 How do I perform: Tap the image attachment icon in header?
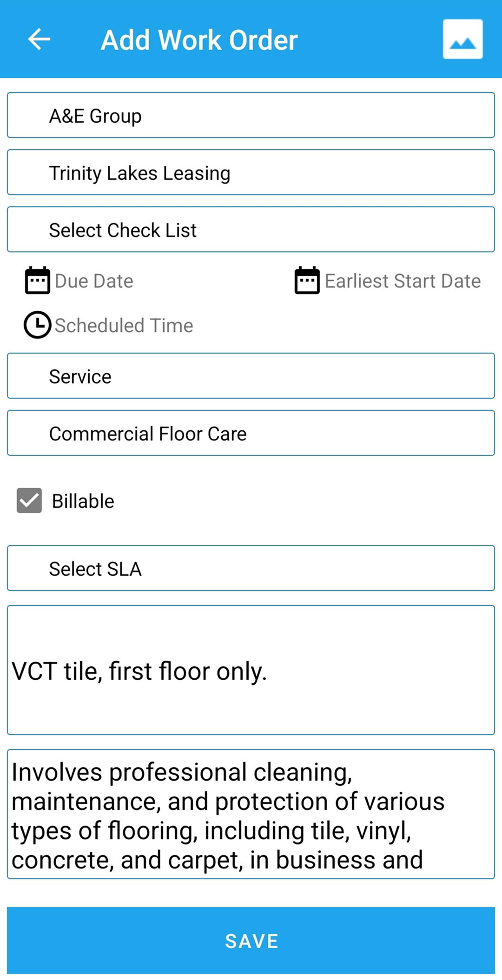click(x=462, y=39)
